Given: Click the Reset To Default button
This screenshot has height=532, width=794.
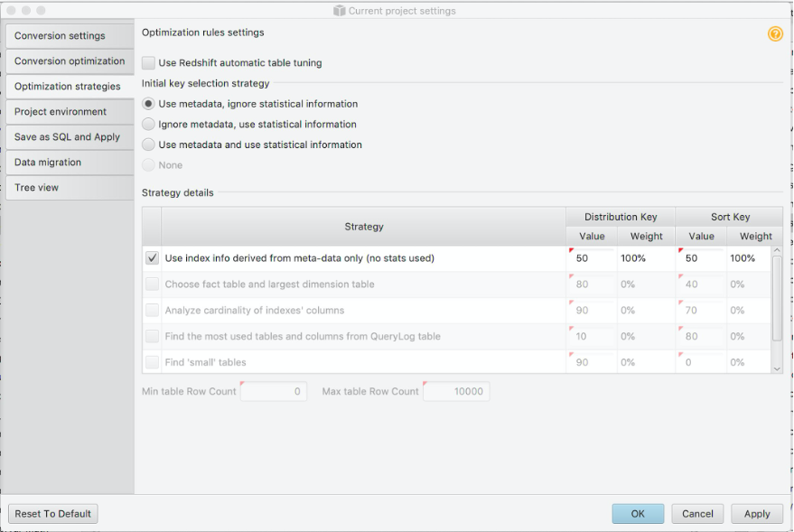Looking at the screenshot, I should tap(53, 514).
